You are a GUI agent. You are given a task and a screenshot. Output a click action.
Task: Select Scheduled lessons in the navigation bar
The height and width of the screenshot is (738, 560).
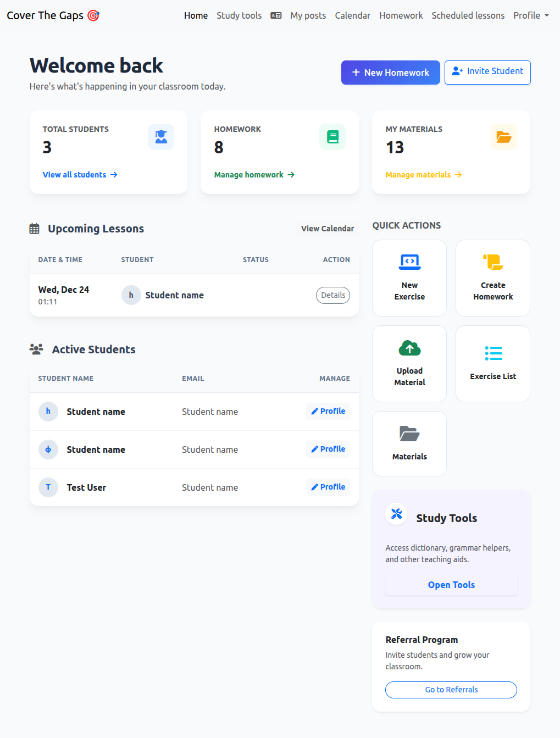pyautogui.click(x=468, y=15)
